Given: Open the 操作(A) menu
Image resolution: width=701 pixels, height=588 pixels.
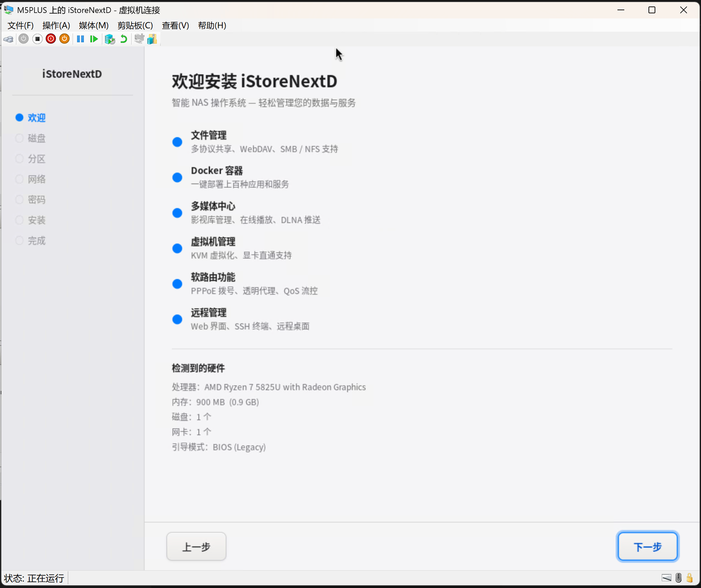Looking at the screenshot, I should (x=56, y=26).
